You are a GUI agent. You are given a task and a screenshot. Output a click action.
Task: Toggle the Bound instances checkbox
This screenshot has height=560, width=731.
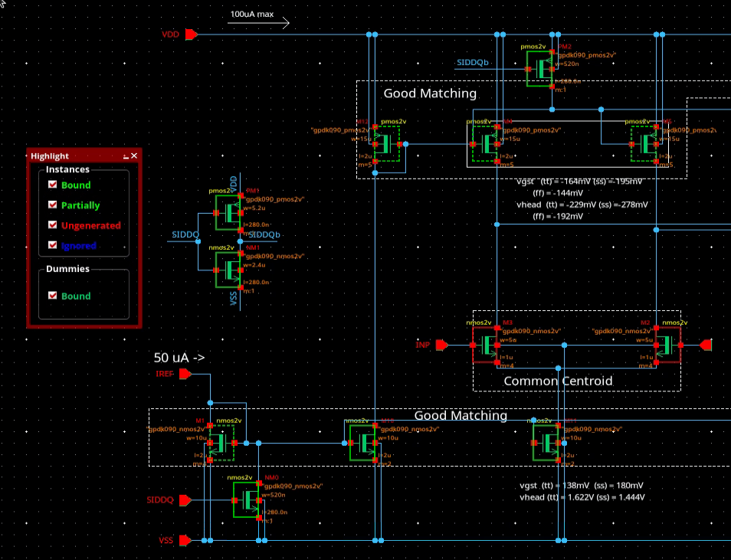(x=53, y=185)
